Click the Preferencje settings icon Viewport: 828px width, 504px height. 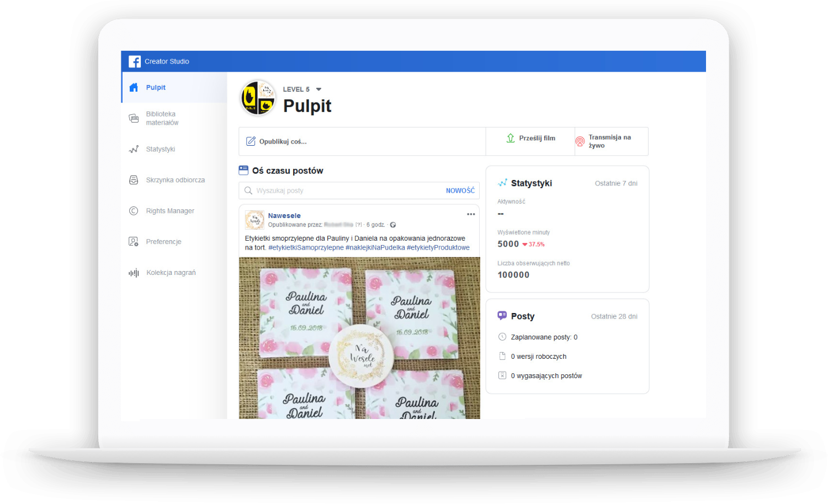[x=134, y=242]
